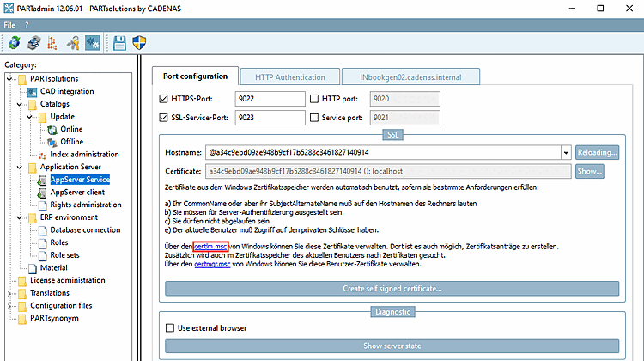Expand the Translations tree node
The width and height of the screenshot is (644, 361).
9,293
